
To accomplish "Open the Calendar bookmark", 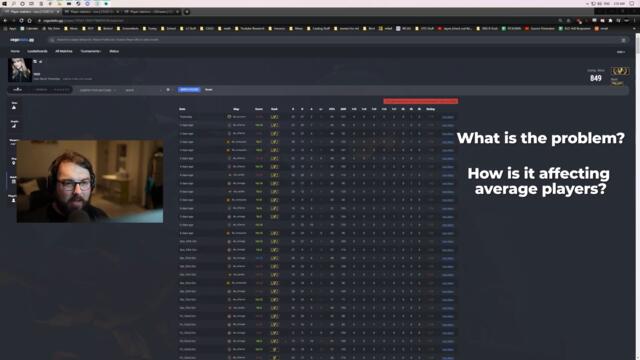I will point(29,29).
